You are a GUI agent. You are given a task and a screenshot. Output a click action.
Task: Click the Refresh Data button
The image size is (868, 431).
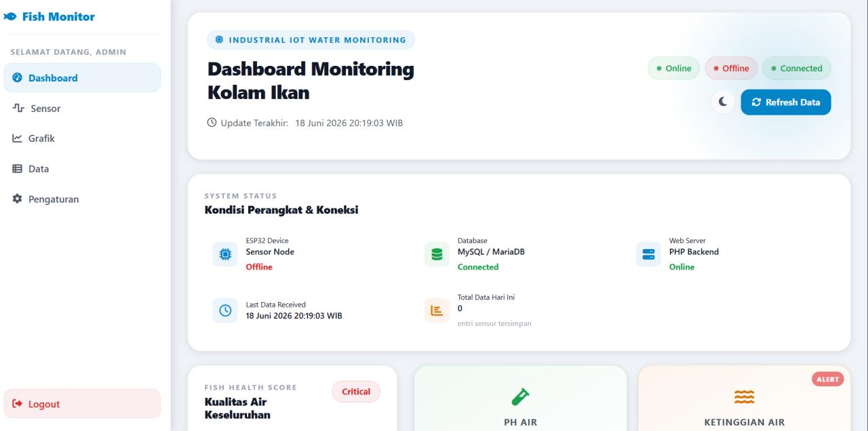point(786,102)
